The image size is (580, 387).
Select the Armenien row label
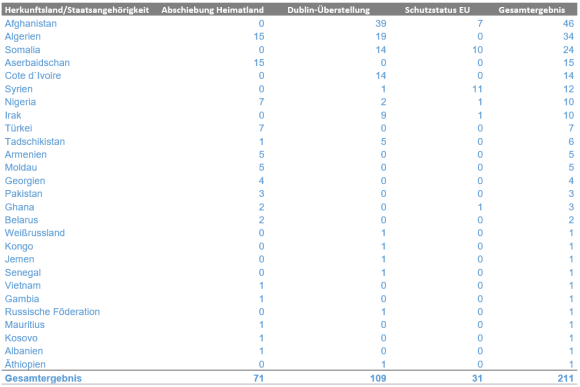(x=26, y=155)
